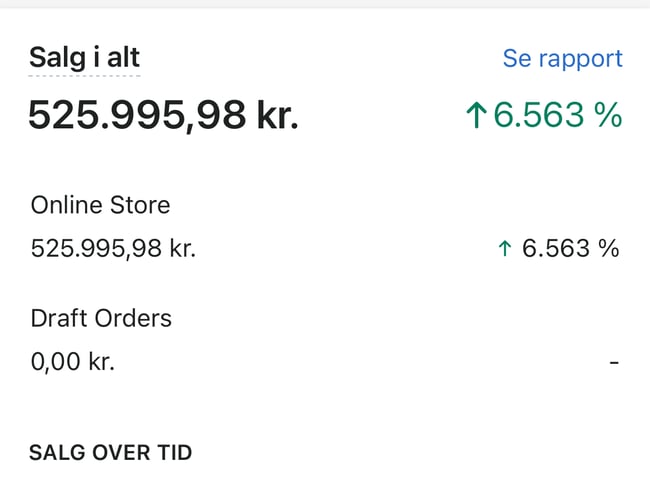Click the dash in the Draft Orders row
The image size is (650, 500).
pyautogui.click(x=614, y=361)
